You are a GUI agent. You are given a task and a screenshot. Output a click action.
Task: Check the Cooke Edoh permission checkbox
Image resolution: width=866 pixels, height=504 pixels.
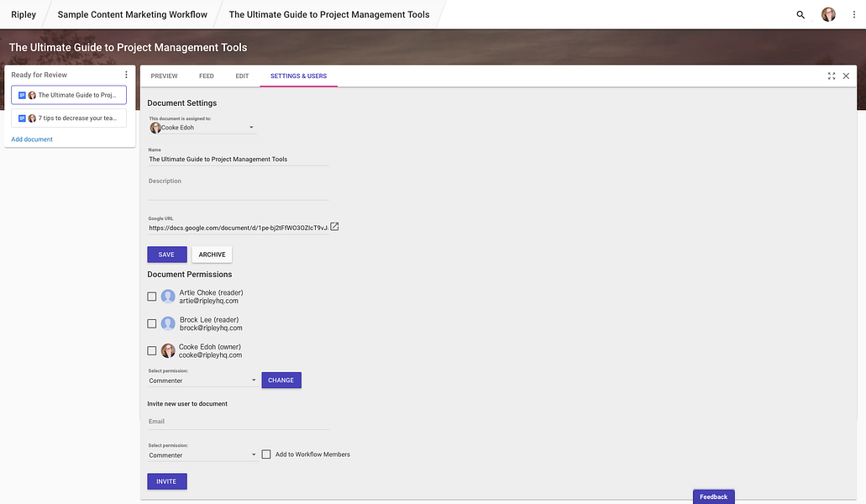point(152,350)
